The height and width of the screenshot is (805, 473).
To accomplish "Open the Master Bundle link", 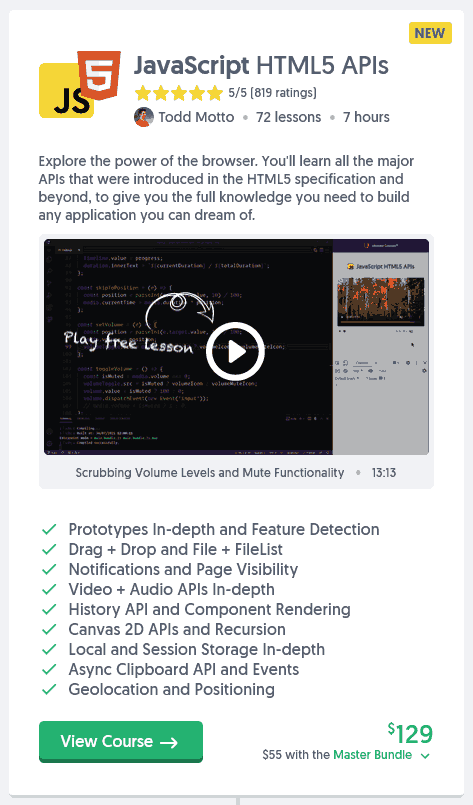I will (372, 755).
